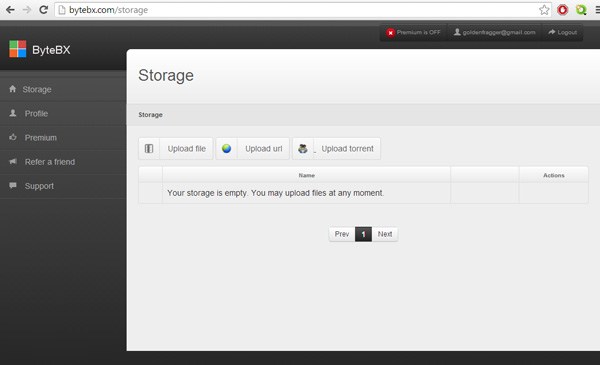Click the Upload torrent button
The height and width of the screenshot is (365, 600).
337,148
